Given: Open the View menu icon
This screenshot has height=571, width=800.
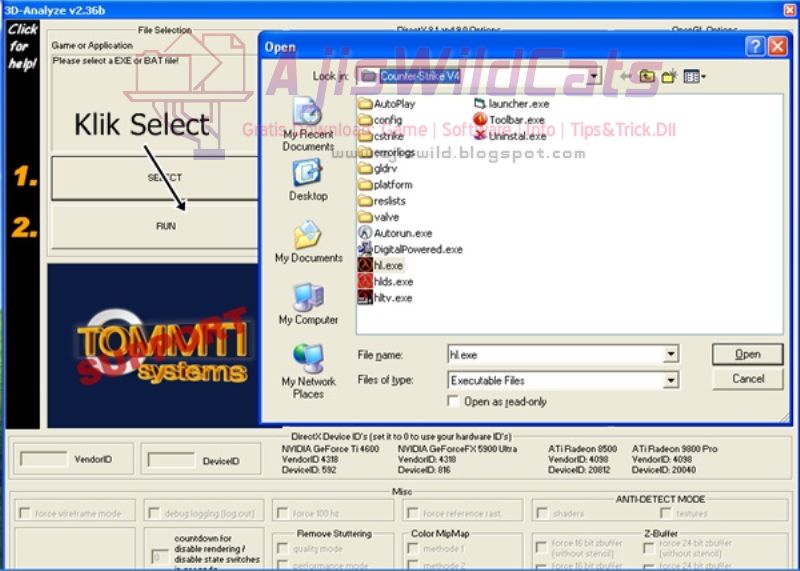Looking at the screenshot, I should 694,77.
